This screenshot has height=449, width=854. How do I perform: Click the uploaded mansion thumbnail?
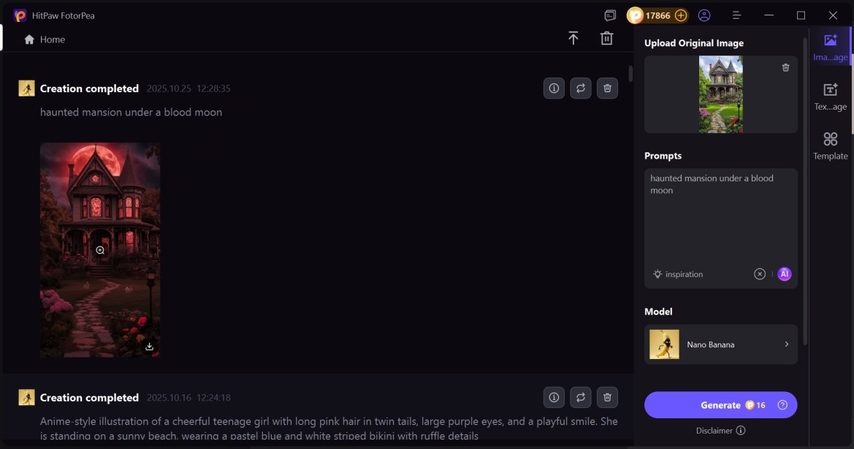coord(721,94)
